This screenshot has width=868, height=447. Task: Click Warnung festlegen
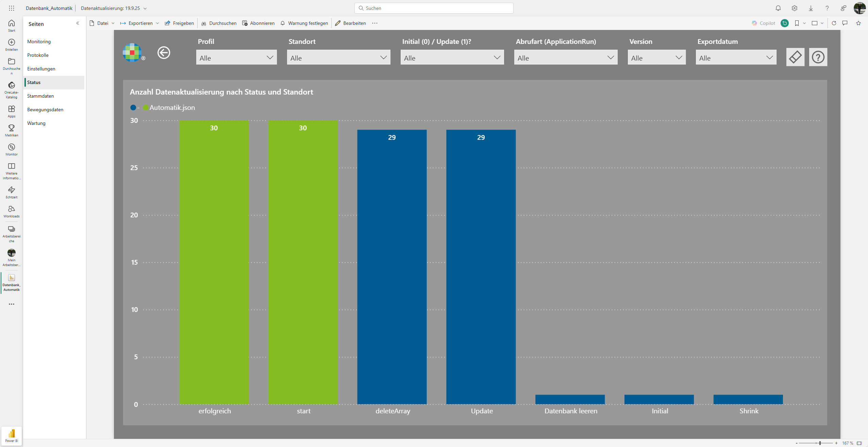(304, 23)
